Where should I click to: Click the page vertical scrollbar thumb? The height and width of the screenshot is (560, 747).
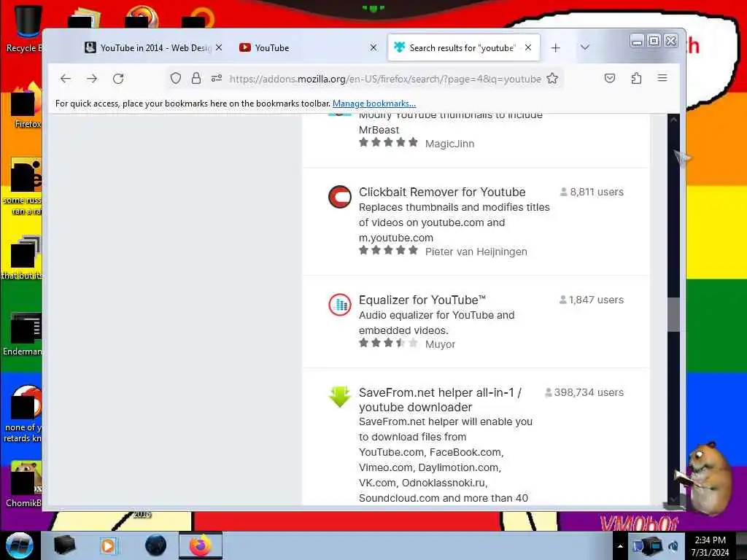point(673,315)
